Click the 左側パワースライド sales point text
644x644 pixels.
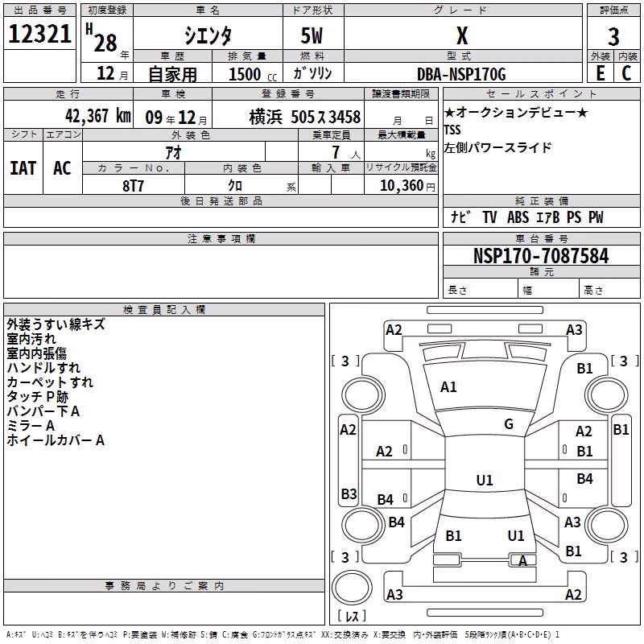497,147
